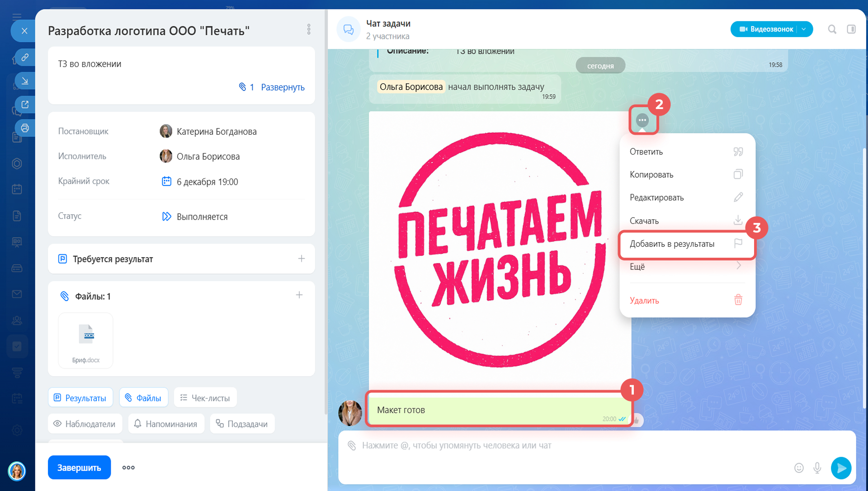Image resolution: width=868 pixels, height=491 pixels.
Task: Open Бриф.docx file thumbnail
Action: pos(85,340)
